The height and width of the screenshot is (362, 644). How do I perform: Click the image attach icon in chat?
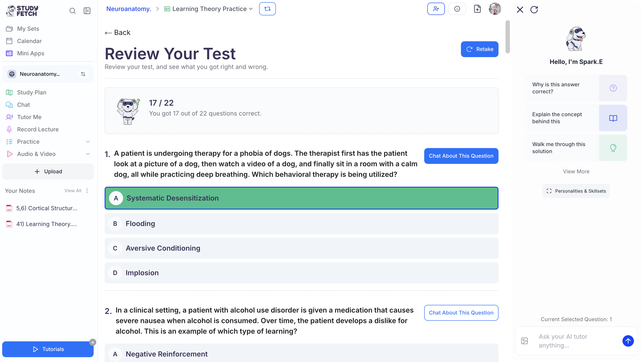tap(524, 341)
